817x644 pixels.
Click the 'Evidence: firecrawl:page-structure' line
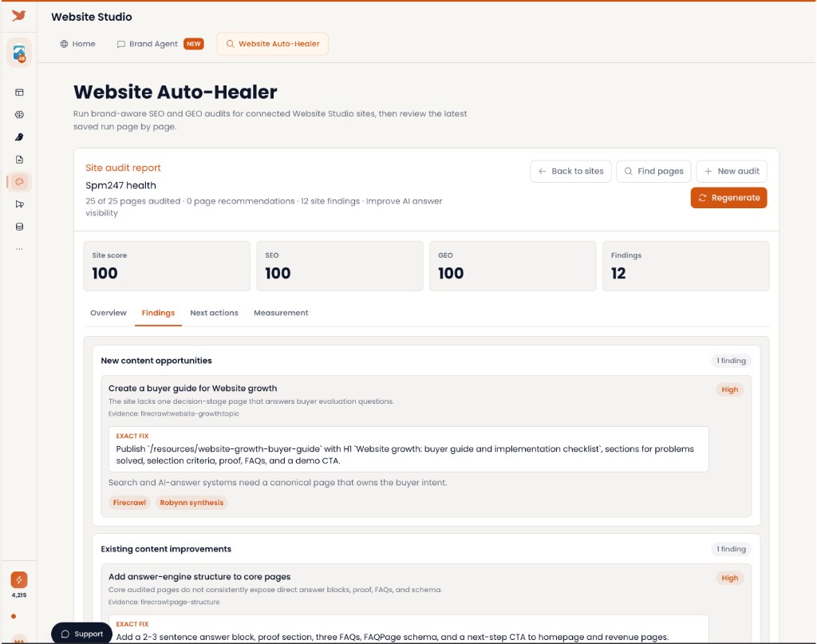[x=164, y=603]
